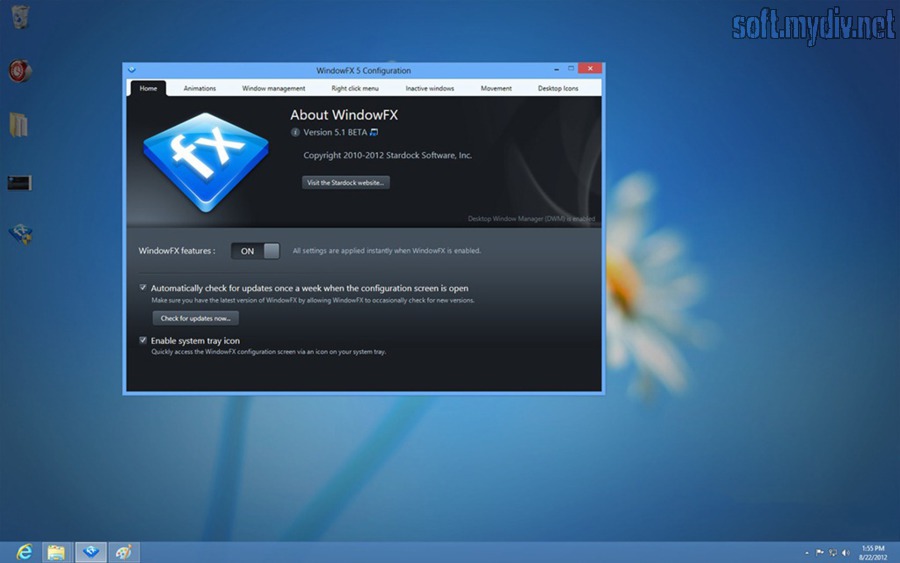The image size is (900, 563).
Task: Select the red round desktop icon
Action: [20, 71]
